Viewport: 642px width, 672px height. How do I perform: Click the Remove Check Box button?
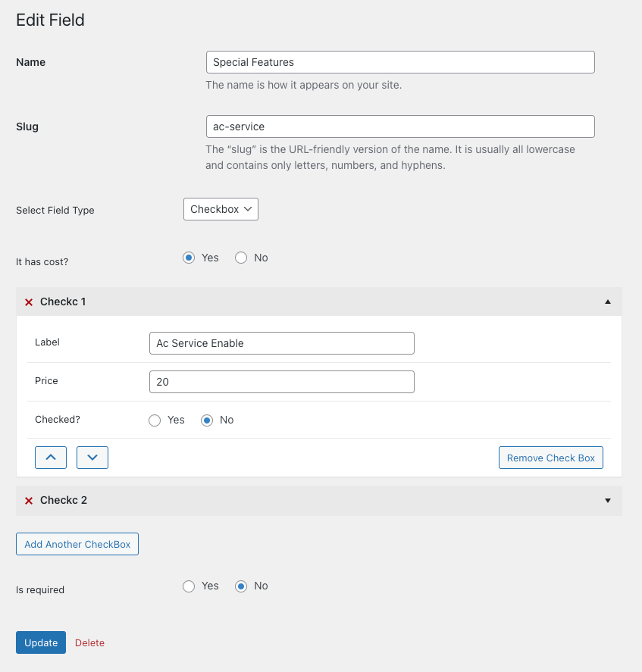pyautogui.click(x=550, y=458)
